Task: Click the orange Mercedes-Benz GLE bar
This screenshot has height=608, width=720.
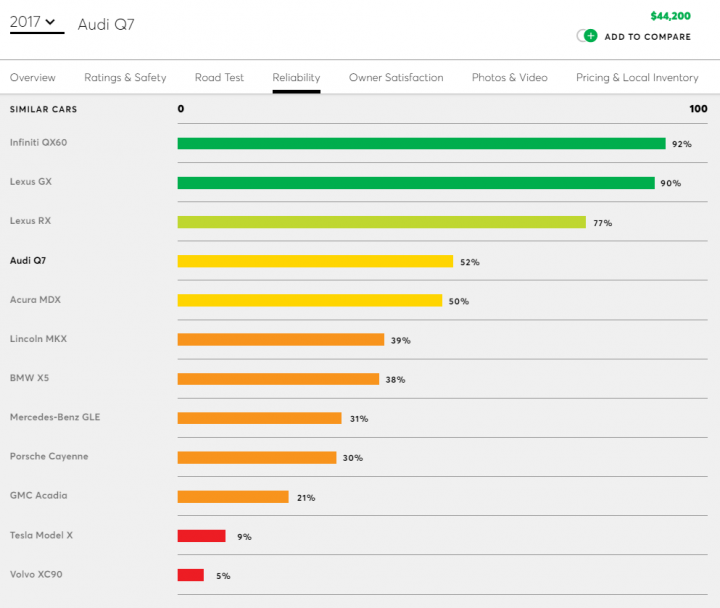Action: (259, 418)
